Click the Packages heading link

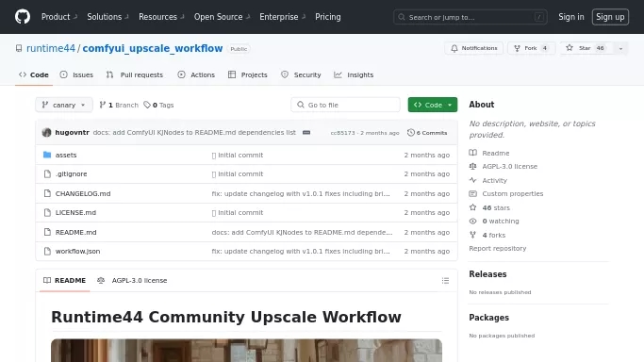tap(488, 318)
